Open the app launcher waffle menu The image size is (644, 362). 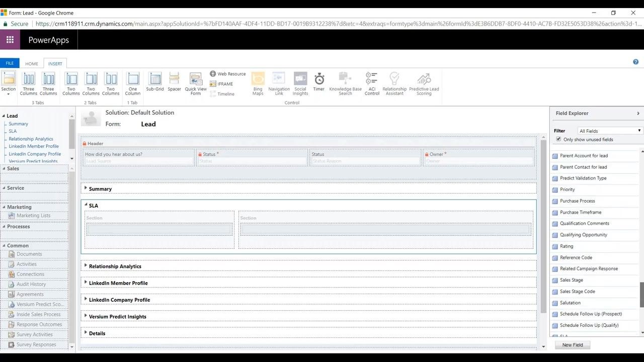[x=10, y=40]
